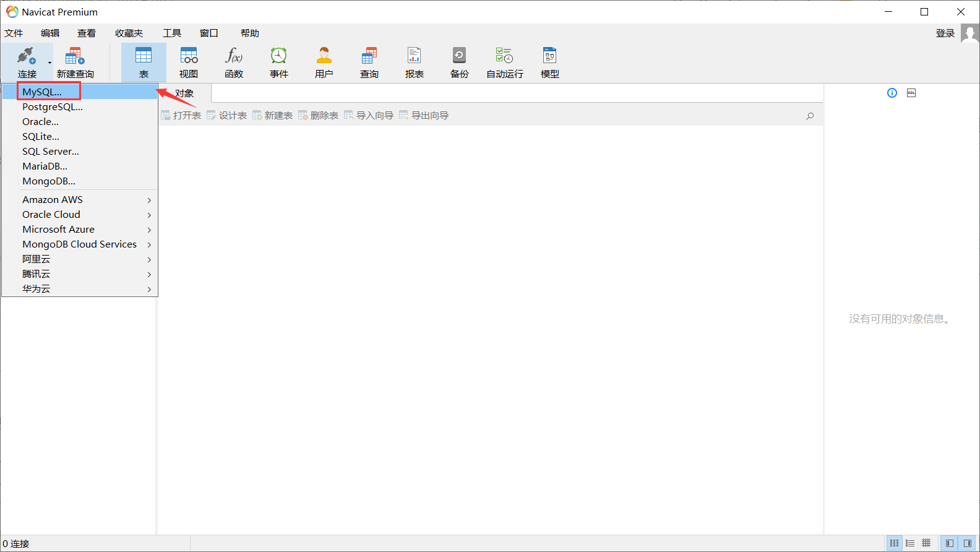Click the 打开表 button
The image size is (980, 552).
[181, 116]
